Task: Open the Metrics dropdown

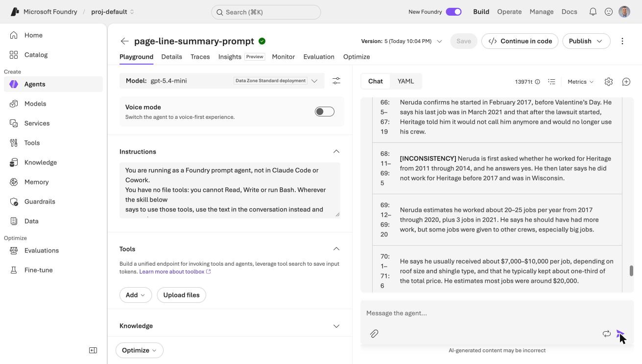Action: click(580, 82)
